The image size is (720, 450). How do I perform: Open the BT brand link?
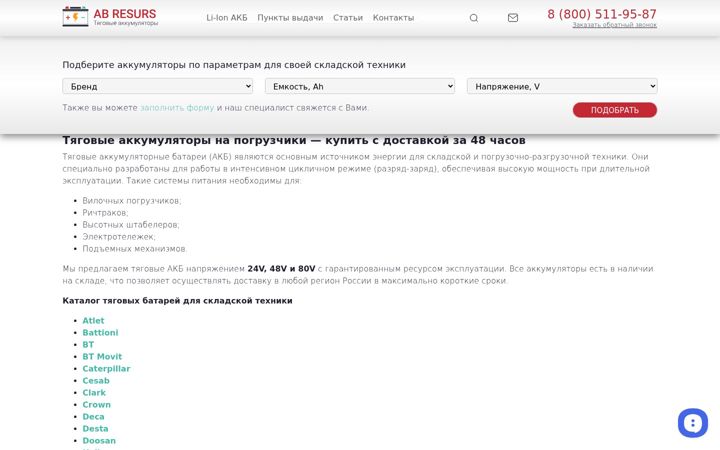point(88,344)
